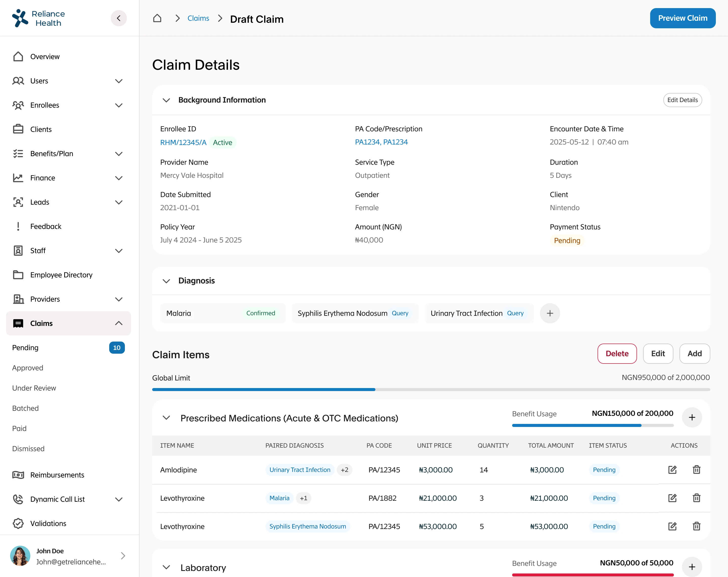Viewport: 728px width, 577px height.
Task: Click the plus icon in the Laboratory section
Action: click(692, 567)
